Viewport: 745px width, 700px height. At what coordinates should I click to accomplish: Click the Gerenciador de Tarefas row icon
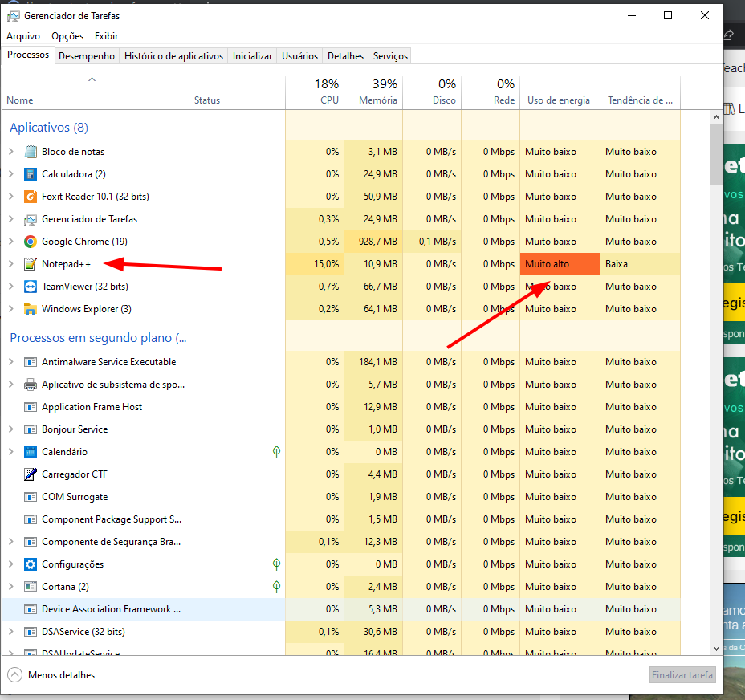click(31, 219)
